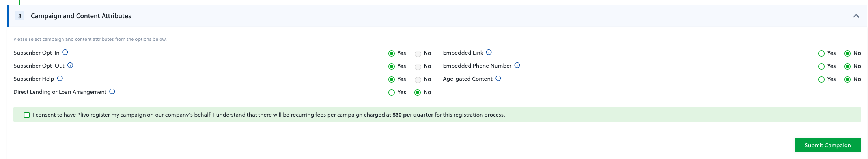Click the step 3 number badge
Screen dimensions: 868x159
click(x=20, y=16)
